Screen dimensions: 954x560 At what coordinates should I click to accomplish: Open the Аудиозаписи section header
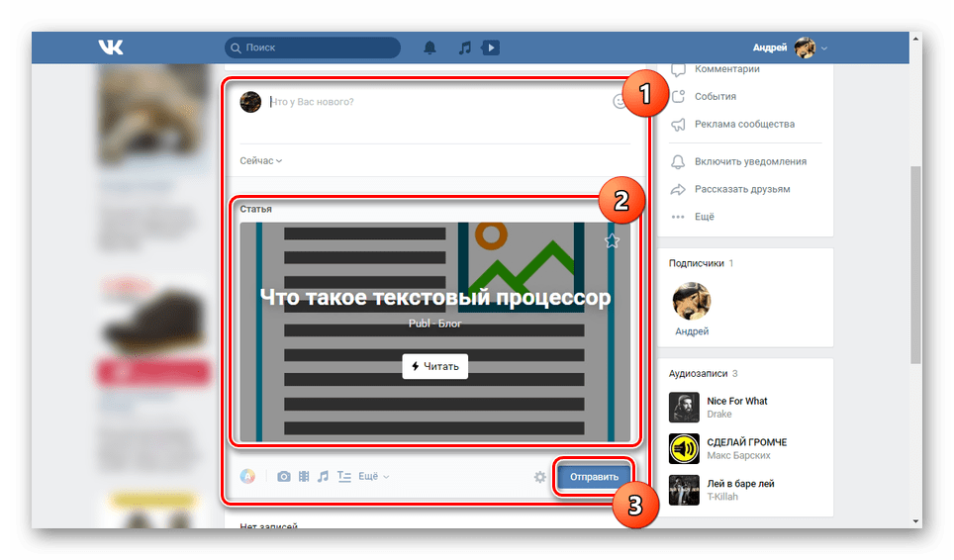pyautogui.click(x=704, y=373)
